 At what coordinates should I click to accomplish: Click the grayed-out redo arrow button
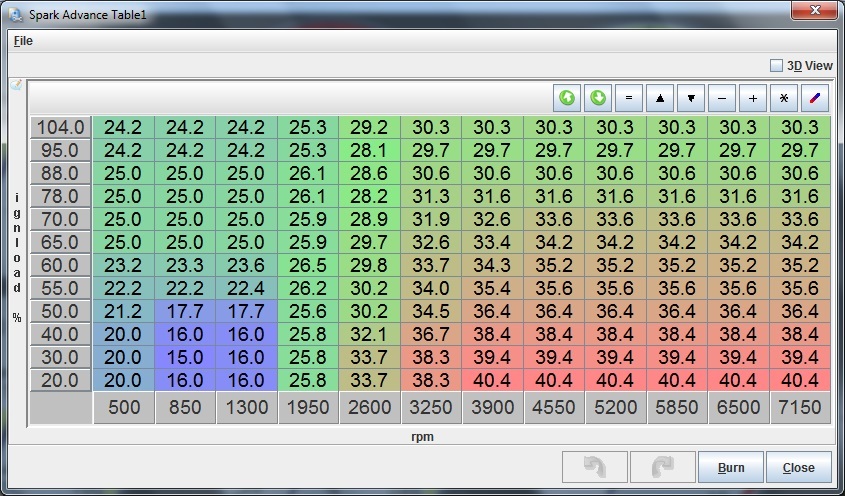click(659, 467)
